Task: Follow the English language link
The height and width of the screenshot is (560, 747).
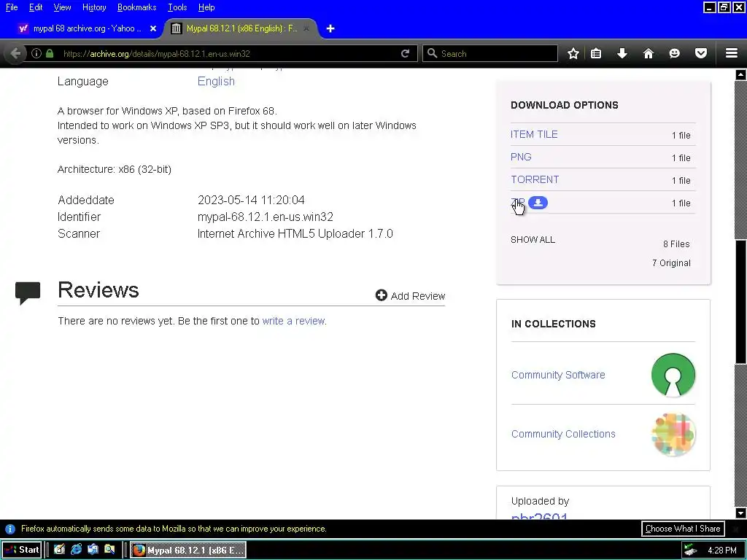Action: point(216,81)
